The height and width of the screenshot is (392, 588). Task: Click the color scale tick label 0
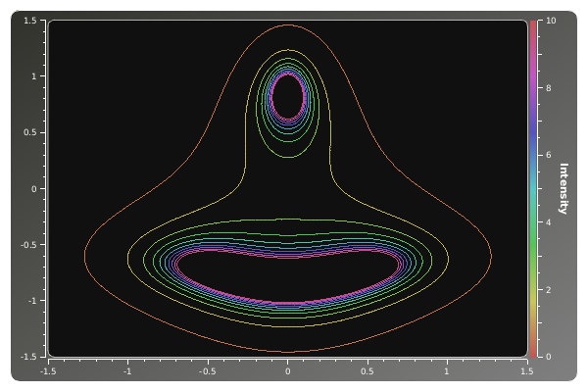549,357
